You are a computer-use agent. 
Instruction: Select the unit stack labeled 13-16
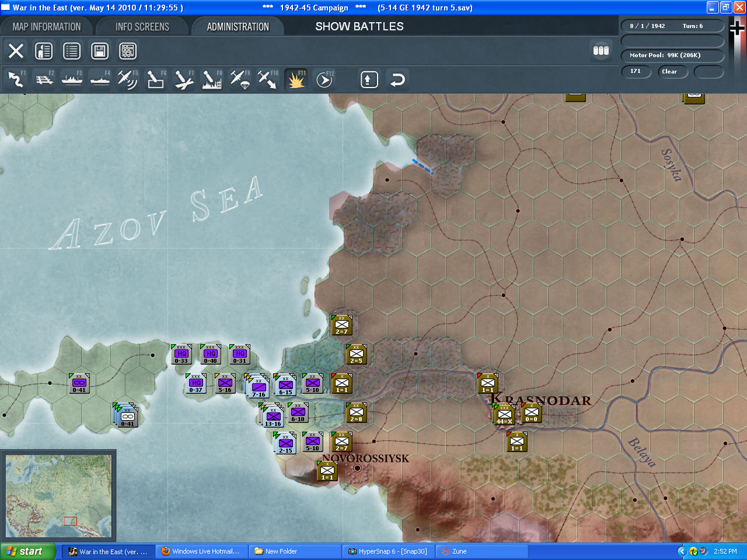click(273, 416)
